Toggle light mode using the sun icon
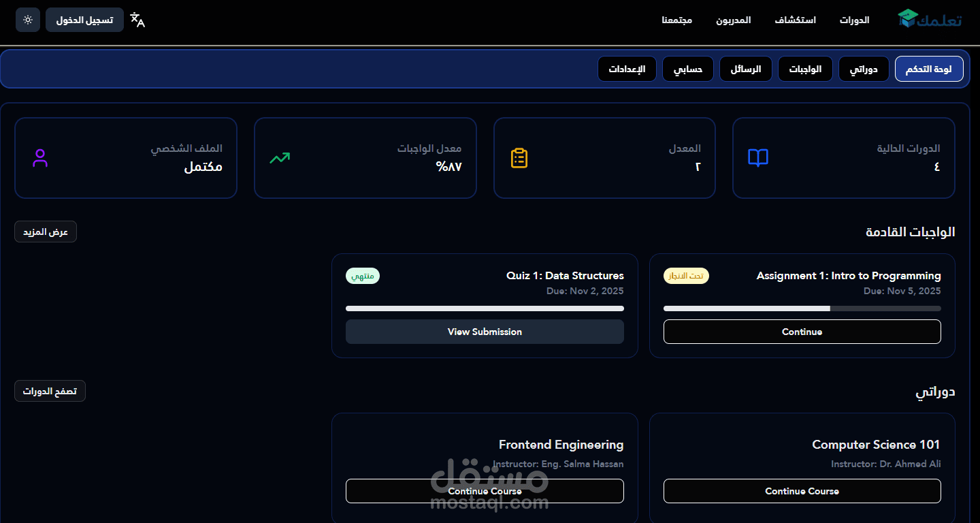This screenshot has width=980, height=523. pyautogui.click(x=27, y=20)
